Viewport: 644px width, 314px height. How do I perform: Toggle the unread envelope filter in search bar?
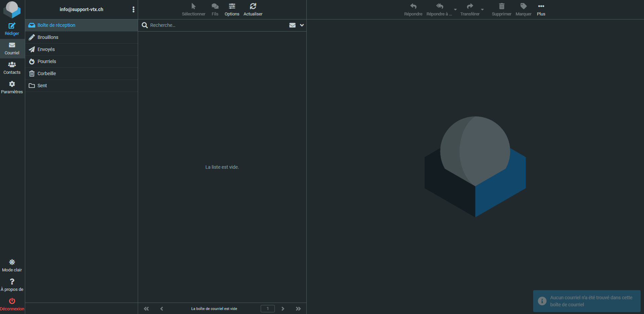coord(292,25)
